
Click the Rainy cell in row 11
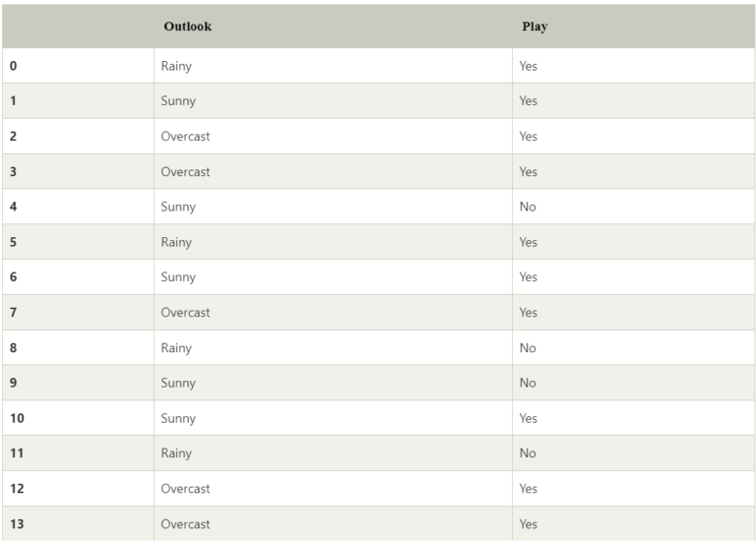pyautogui.click(x=176, y=453)
